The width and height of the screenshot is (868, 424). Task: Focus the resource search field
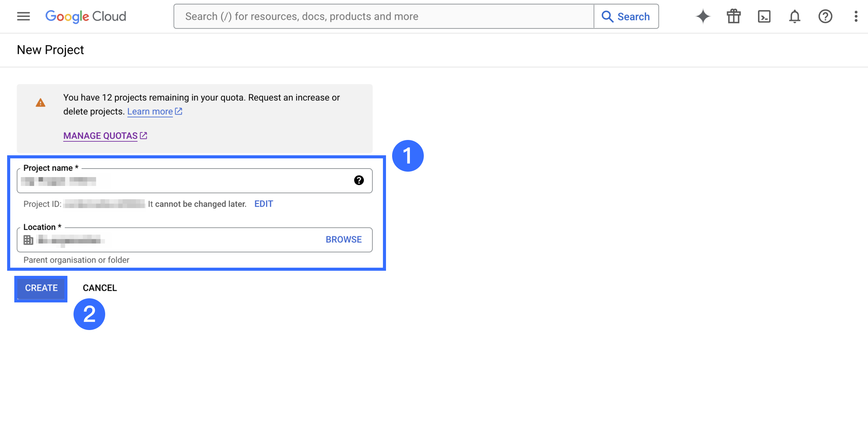coord(383,16)
